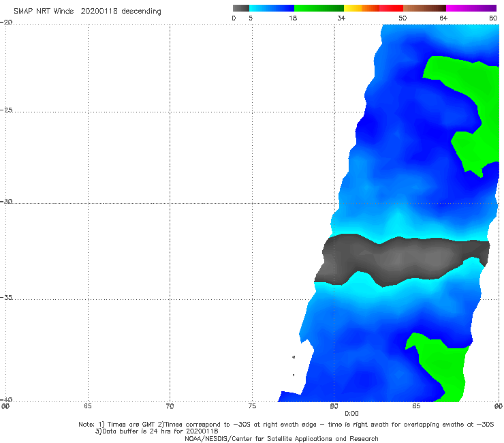Viewport: 504px width, 443px height.
Task: Click the blue 5-18 segment of color bar
Action: tap(272, 8)
